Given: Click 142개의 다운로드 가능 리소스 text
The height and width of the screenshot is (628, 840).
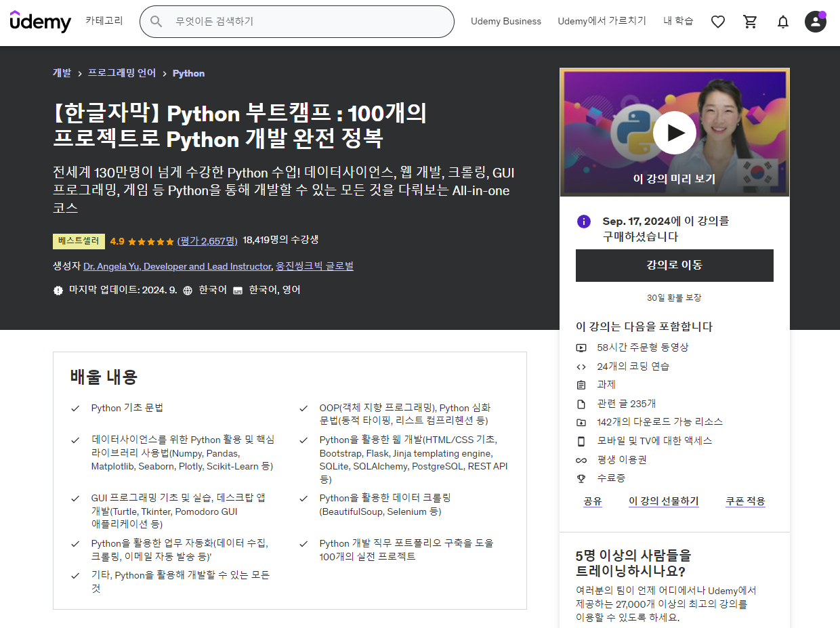Looking at the screenshot, I should [660, 422].
